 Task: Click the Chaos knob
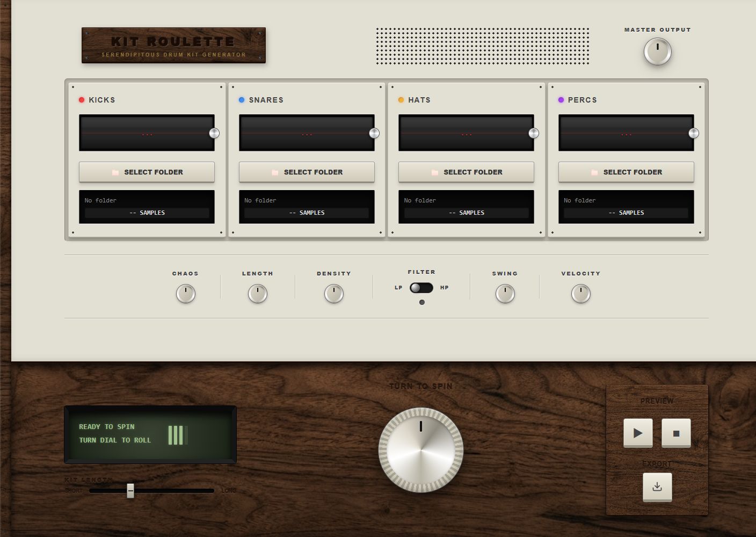185,294
